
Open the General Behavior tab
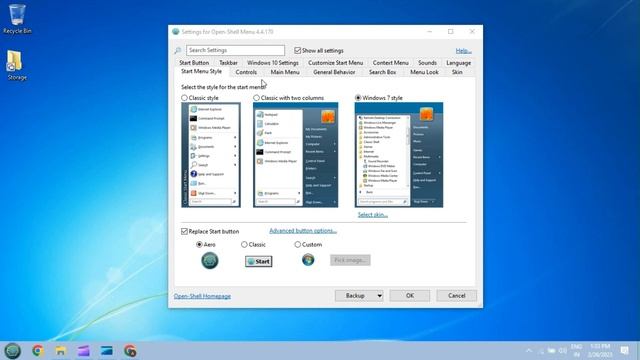click(334, 72)
